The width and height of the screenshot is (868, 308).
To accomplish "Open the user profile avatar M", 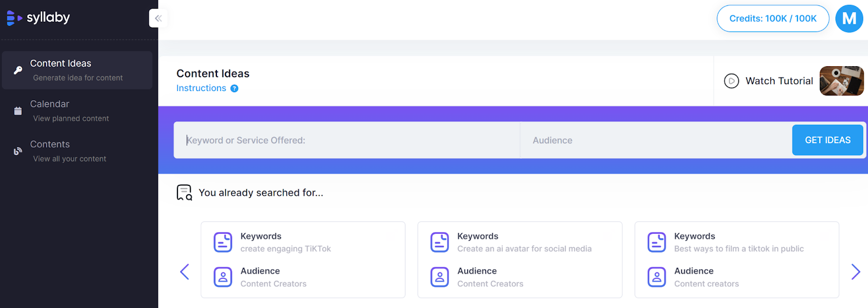I will pos(849,18).
